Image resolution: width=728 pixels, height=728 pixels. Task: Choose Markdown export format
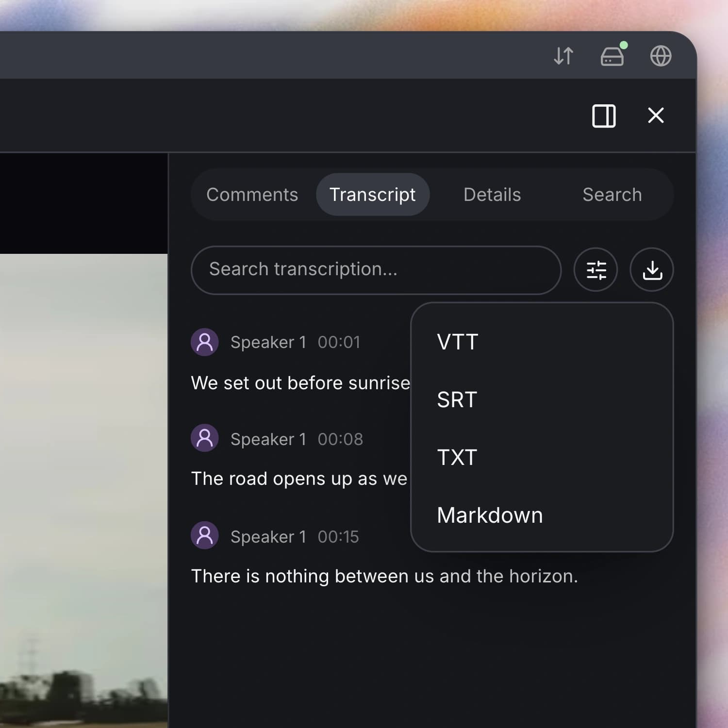542,515
